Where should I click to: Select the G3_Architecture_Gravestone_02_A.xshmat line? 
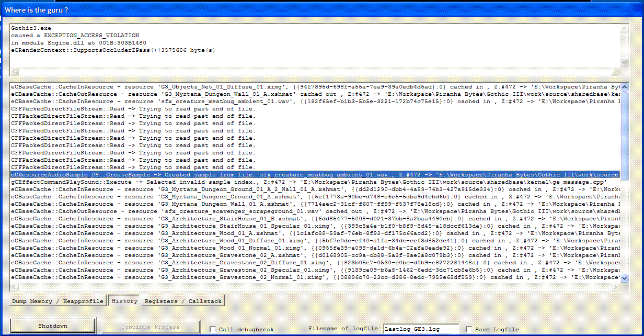tap(315, 255)
